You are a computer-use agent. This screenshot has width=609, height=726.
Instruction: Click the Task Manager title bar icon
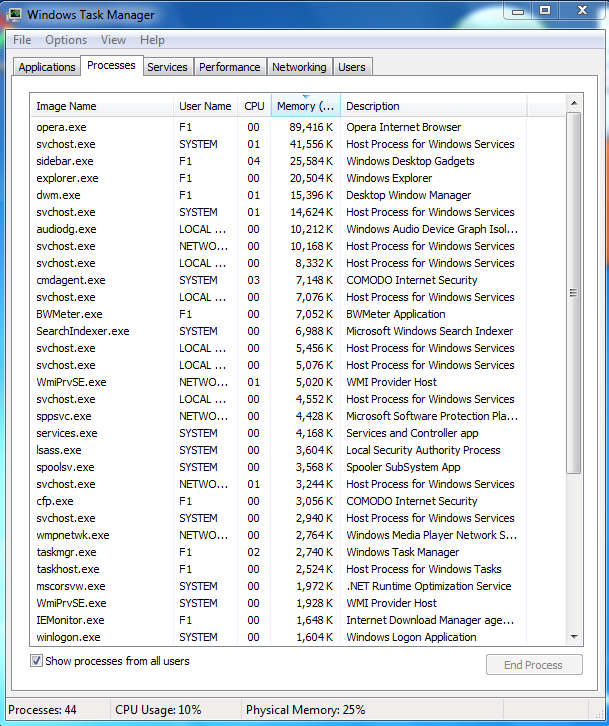13,14
